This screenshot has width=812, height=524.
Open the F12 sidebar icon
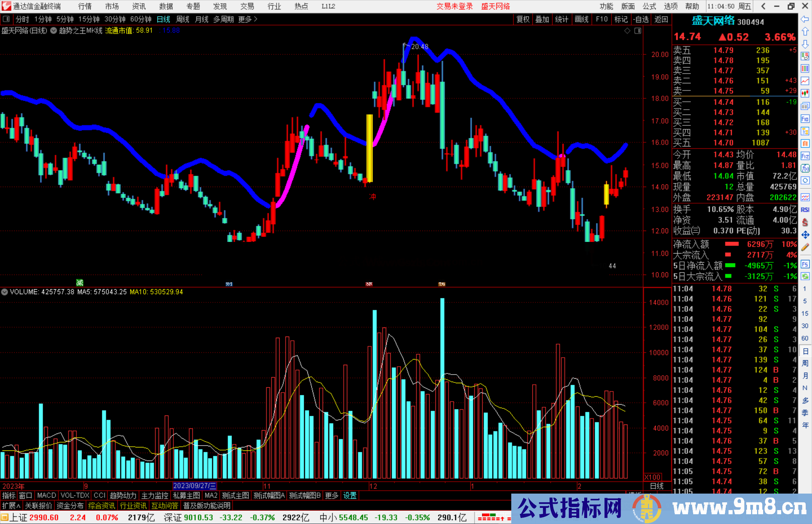click(x=805, y=156)
